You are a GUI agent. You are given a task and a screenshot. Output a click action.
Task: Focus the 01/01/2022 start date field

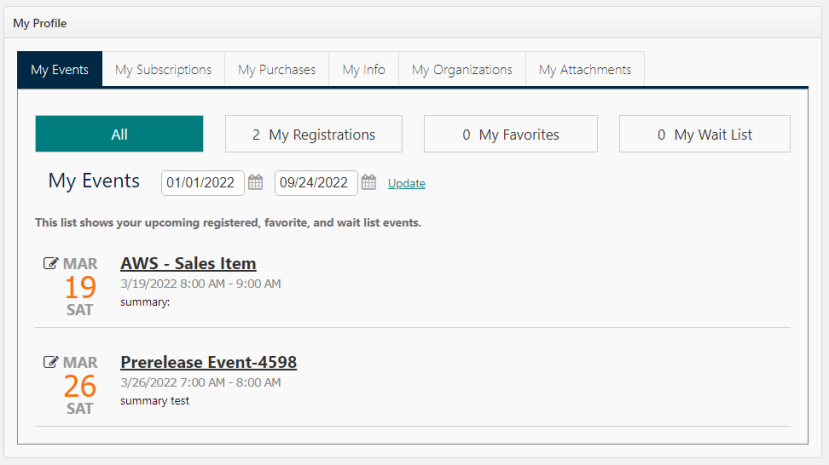tap(203, 183)
